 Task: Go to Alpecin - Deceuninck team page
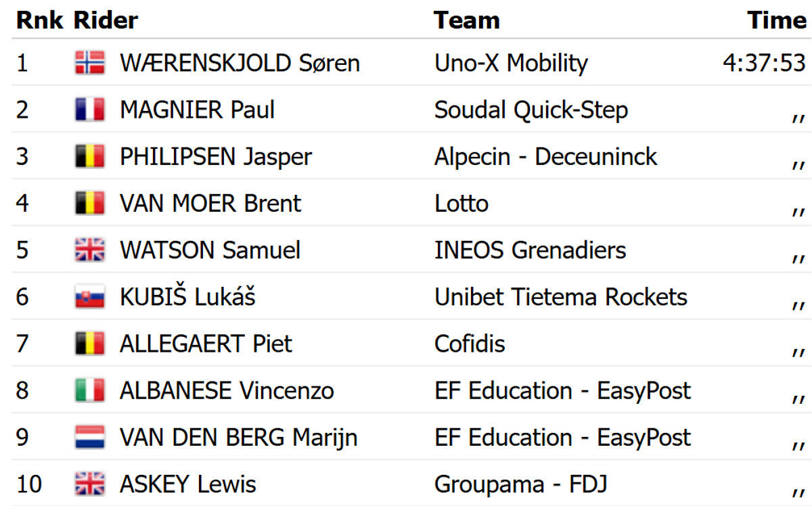[x=545, y=157]
